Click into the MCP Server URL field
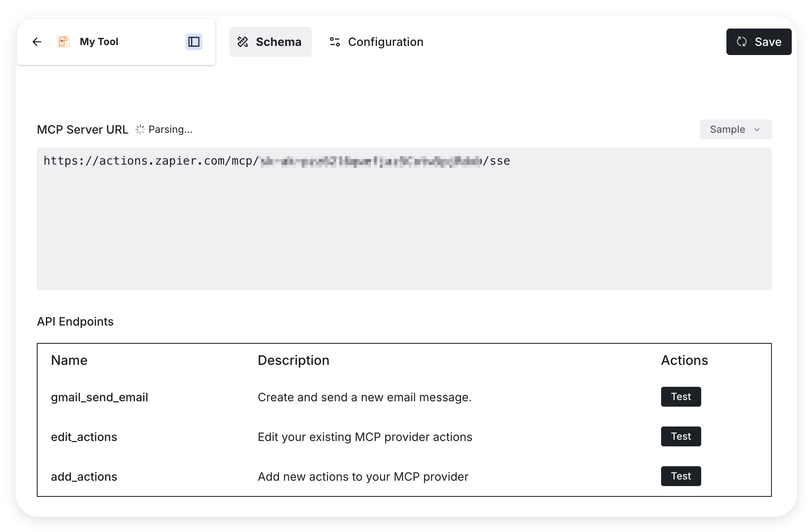 (404, 218)
